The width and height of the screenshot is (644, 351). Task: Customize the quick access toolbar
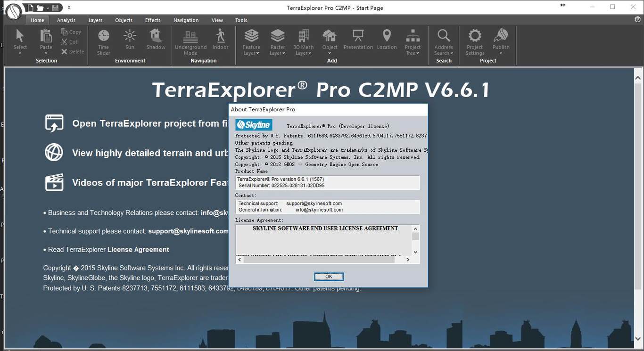pos(69,8)
